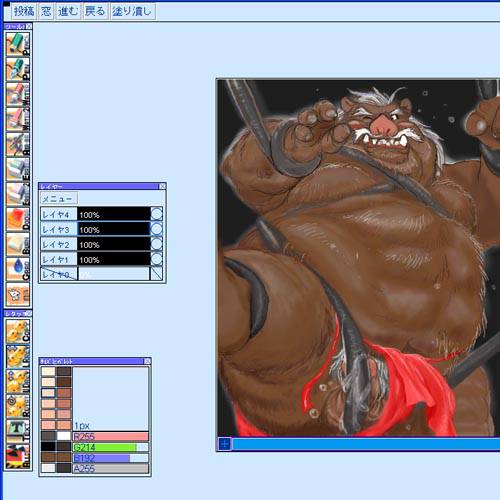
Task: Click 塗り潰し fill in top bar
Action: [132, 12]
